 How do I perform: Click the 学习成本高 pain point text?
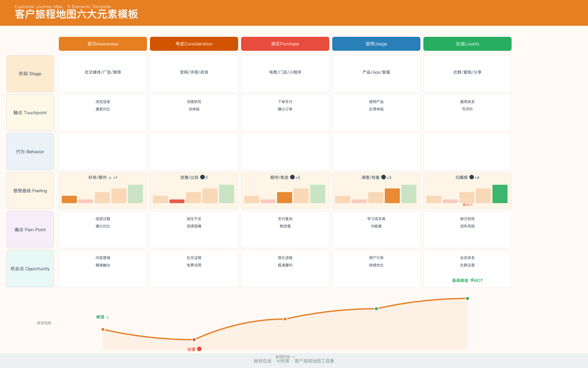tap(376, 219)
